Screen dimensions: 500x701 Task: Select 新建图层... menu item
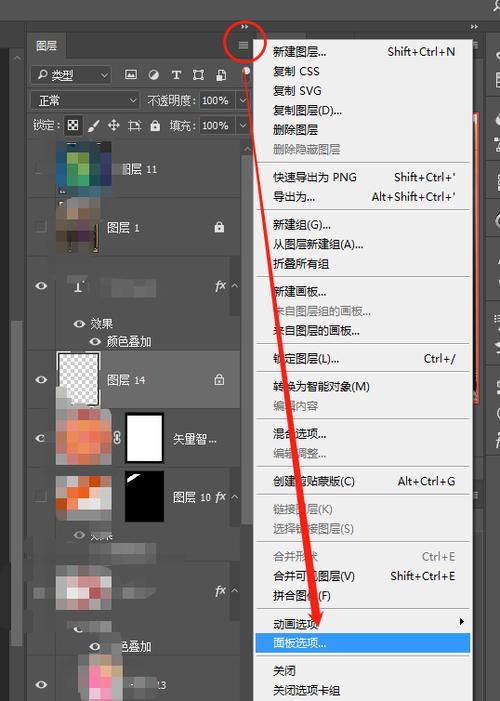tap(363, 52)
